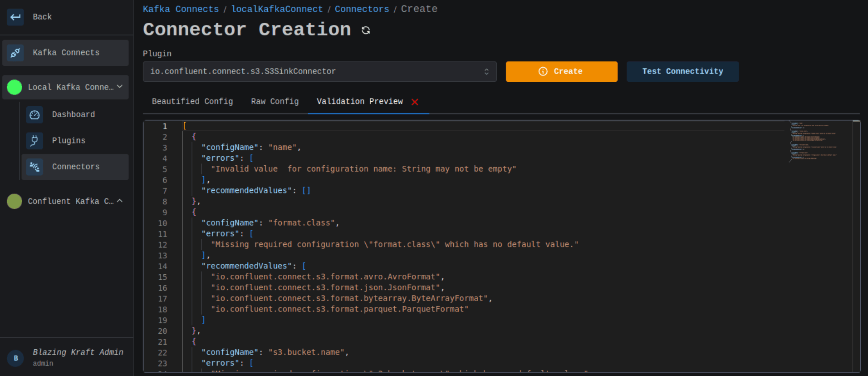Image resolution: width=868 pixels, height=376 pixels.
Task: Click the green Local Kafka Connect status circle
Action: click(15, 87)
